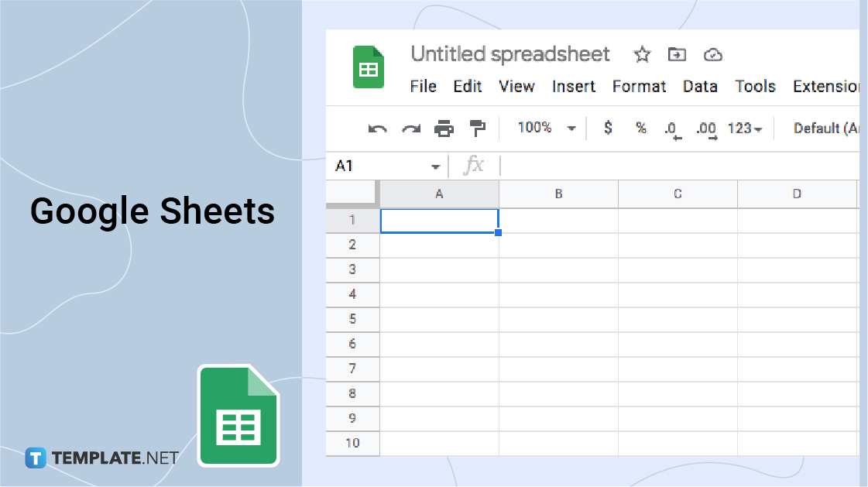Select cell C5
Viewport: 868px width, 487px height.
pos(678,320)
